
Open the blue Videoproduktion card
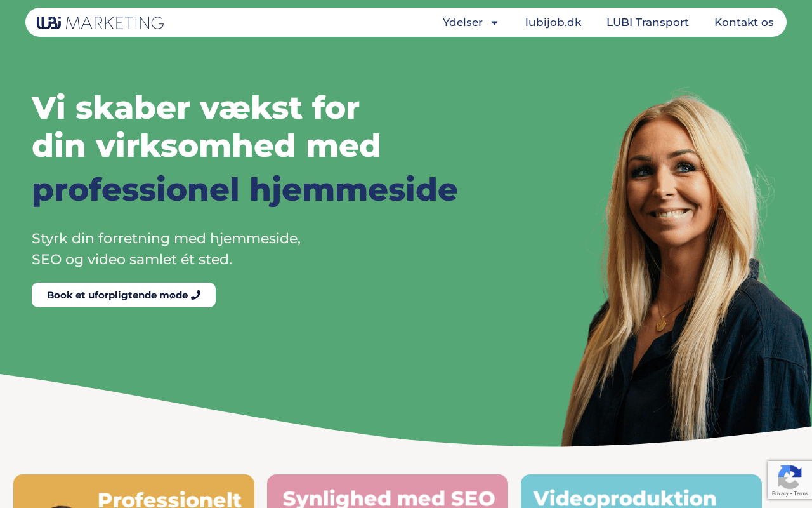click(641, 491)
